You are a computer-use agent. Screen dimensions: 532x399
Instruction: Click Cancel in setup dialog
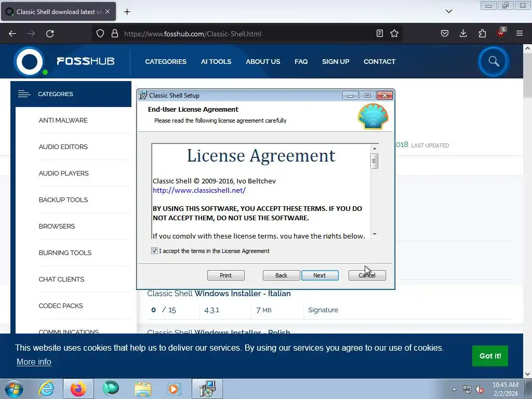367,275
